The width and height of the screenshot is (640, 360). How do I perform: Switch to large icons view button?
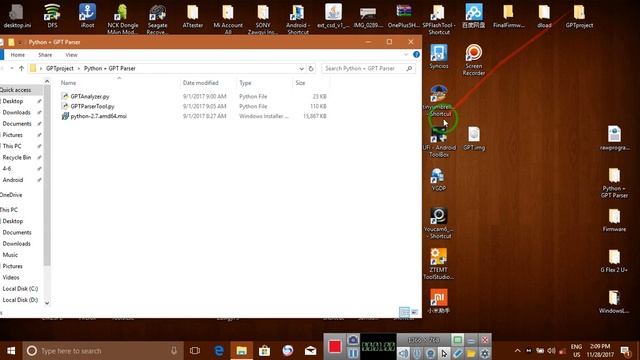coord(414,312)
